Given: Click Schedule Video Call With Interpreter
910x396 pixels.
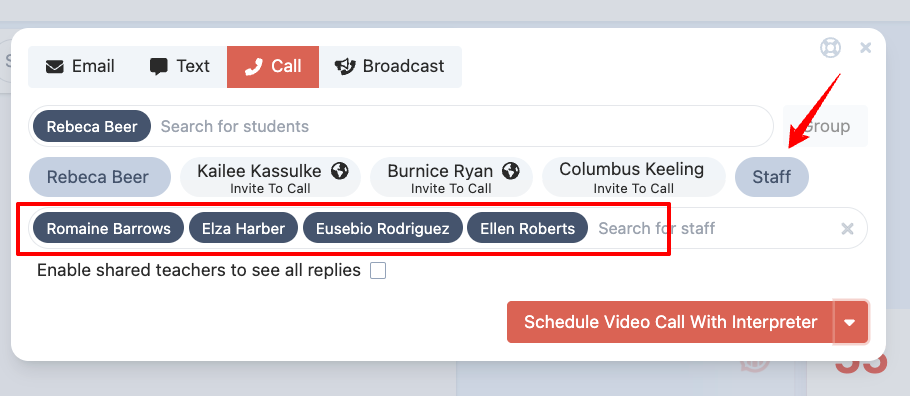Looking at the screenshot, I should point(670,322).
